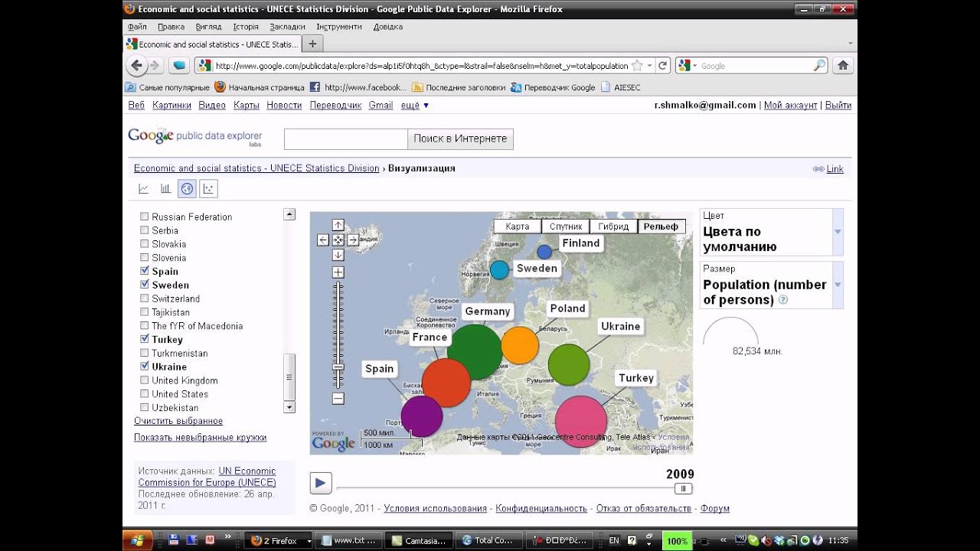The height and width of the screenshot is (551, 980).
Task: Check the Switzerland checkbox
Action: pos(144,298)
